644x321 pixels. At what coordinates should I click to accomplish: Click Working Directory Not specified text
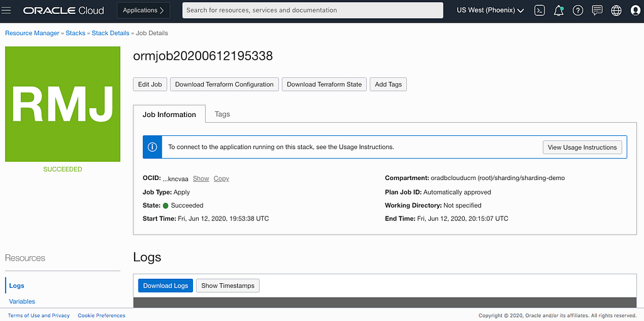[x=462, y=205]
